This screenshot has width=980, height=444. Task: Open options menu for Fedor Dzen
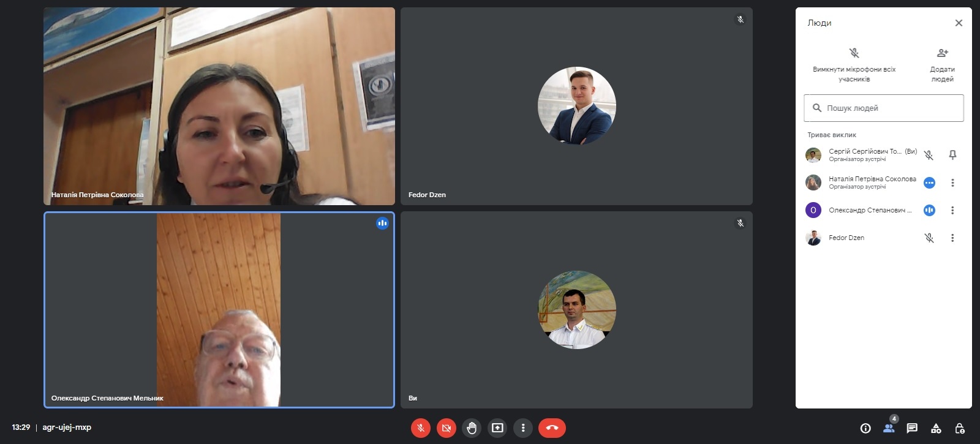tap(952, 238)
